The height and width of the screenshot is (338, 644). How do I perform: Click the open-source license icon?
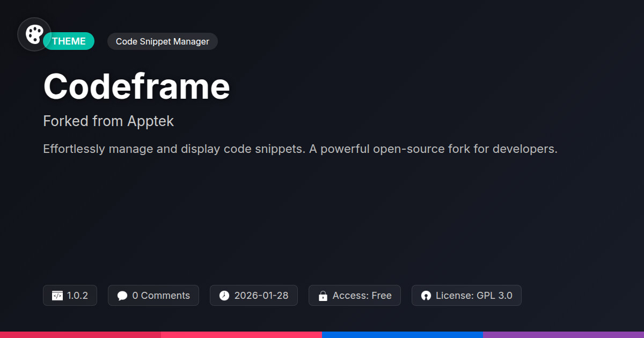426,296
